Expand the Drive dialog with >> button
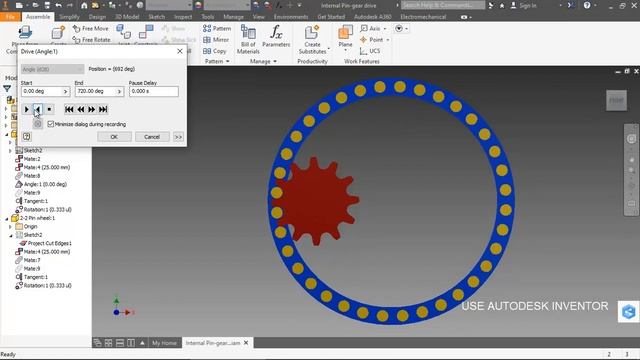 coord(178,137)
